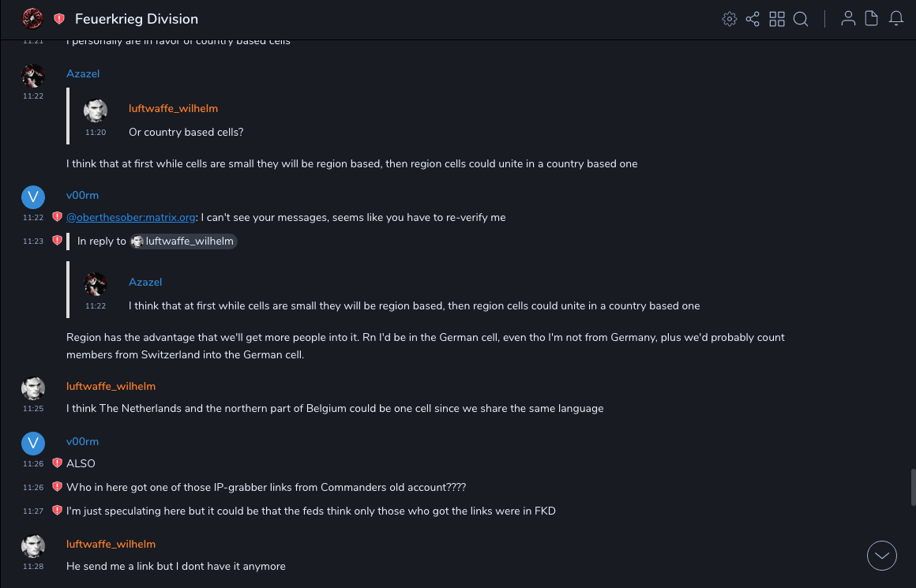Click luftwaffe_wilhelm's avatar at the 11:25 message
Screen dimensions: 916x588
click(x=32, y=388)
